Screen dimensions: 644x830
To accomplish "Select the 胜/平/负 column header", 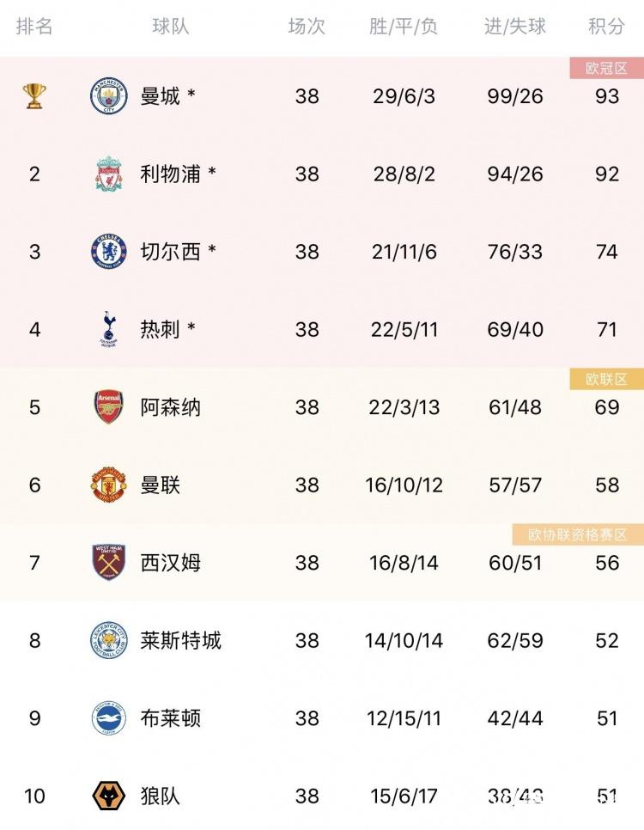I will [x=404, y=26].
